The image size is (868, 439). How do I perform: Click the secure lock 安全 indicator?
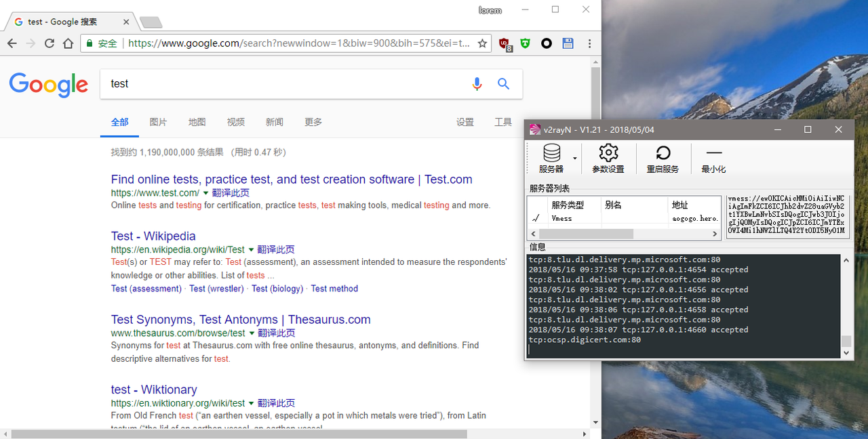tap(100, 43)
